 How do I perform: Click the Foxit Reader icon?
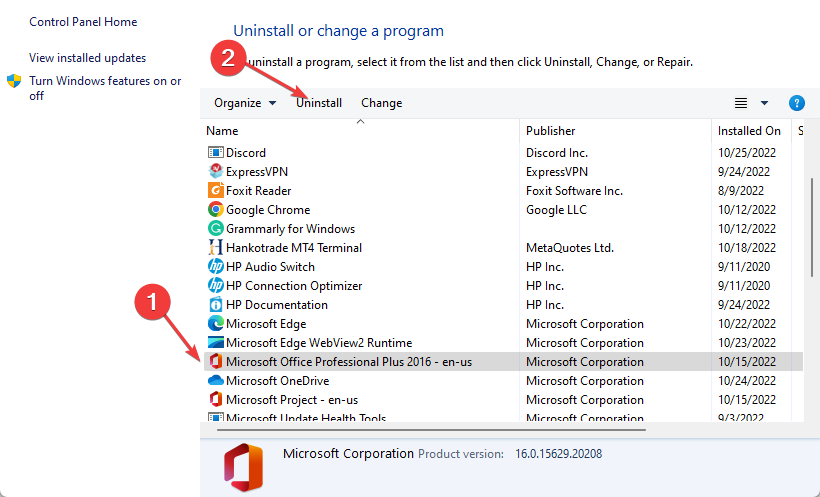[x=215, y=191]
